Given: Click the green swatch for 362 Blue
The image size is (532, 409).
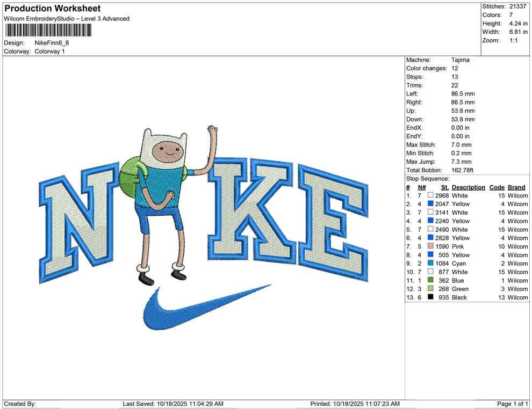Looking at the screenshot, I should (430, 280).
